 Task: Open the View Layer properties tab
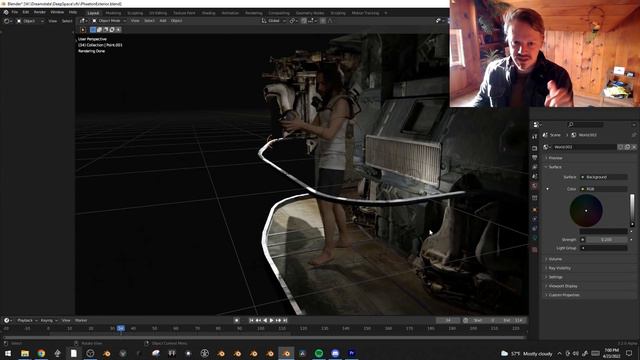click(535, 167)
